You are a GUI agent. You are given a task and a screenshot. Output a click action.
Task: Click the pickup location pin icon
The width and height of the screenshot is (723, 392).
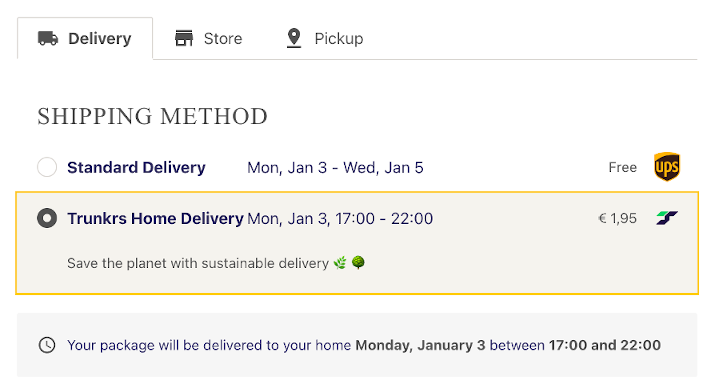(294, 38)
